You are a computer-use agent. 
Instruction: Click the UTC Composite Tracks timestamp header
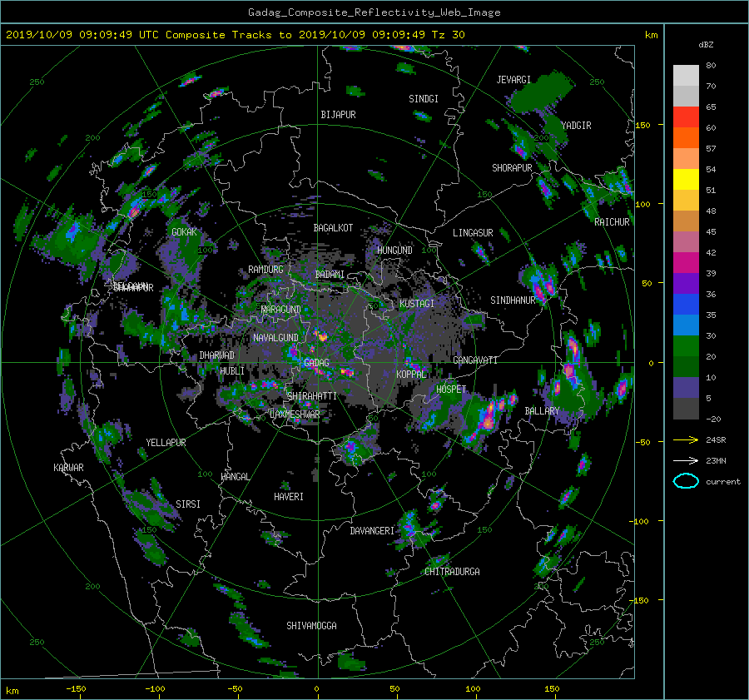[x=235, y=35]
